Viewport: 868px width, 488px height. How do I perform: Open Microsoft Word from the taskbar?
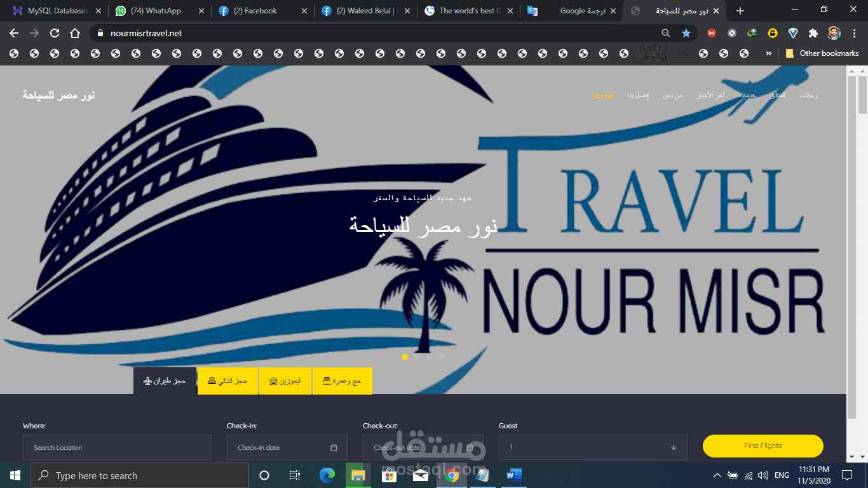514,475
